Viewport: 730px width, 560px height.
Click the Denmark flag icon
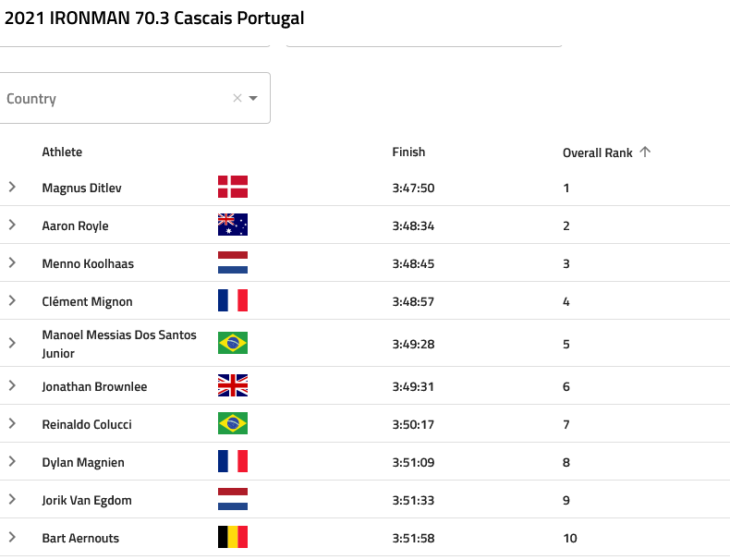[x=233, y=187]
